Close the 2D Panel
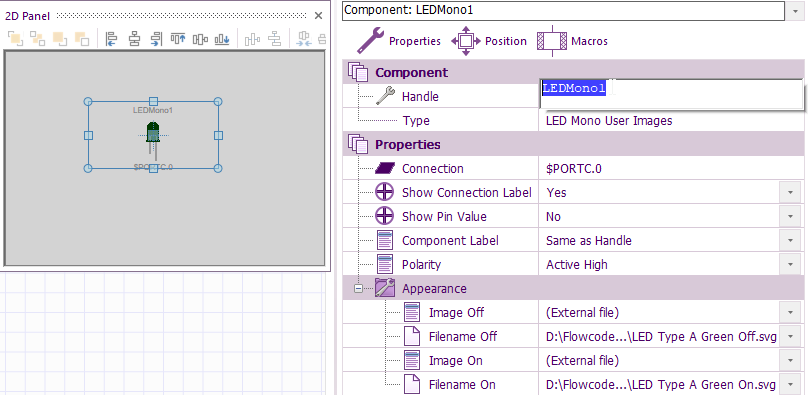Screen dimensions: 808x395 click(x=318, y=15)
